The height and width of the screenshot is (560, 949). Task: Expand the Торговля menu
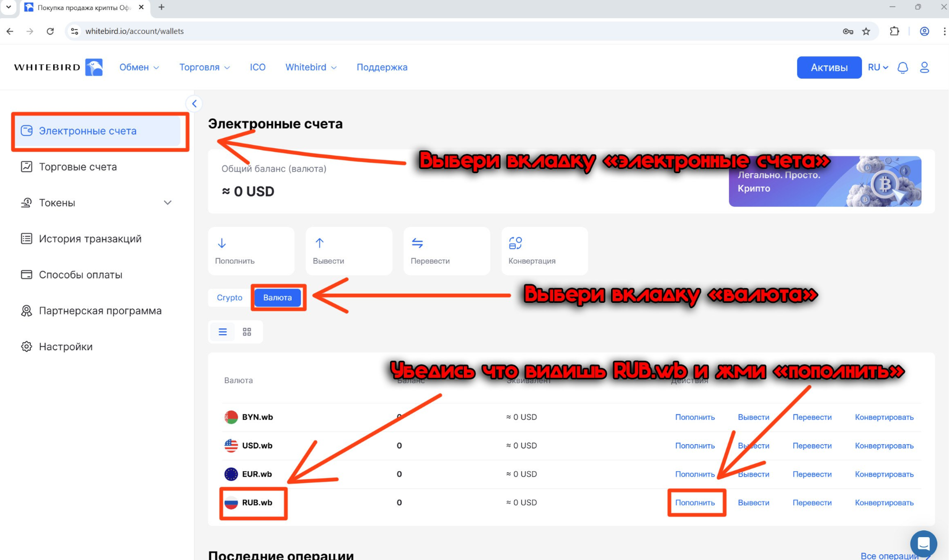205,67
